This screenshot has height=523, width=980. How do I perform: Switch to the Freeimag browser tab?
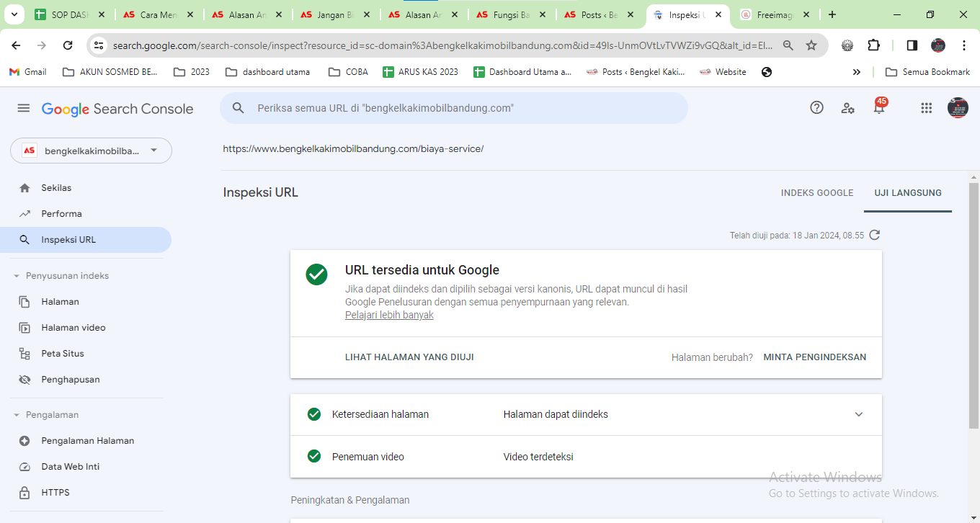pos(775,14)
